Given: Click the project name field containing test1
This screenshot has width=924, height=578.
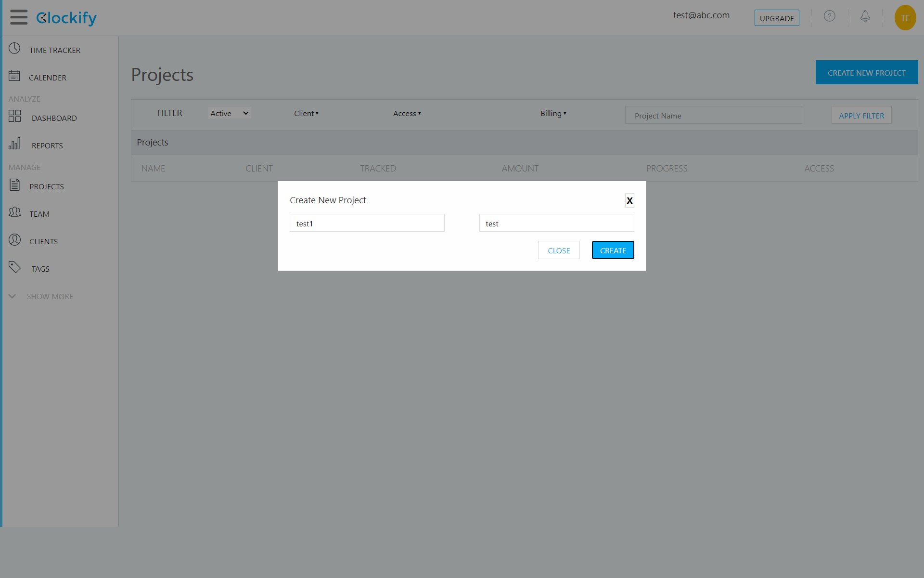Looking at the screenshot, I should [367, 223].
